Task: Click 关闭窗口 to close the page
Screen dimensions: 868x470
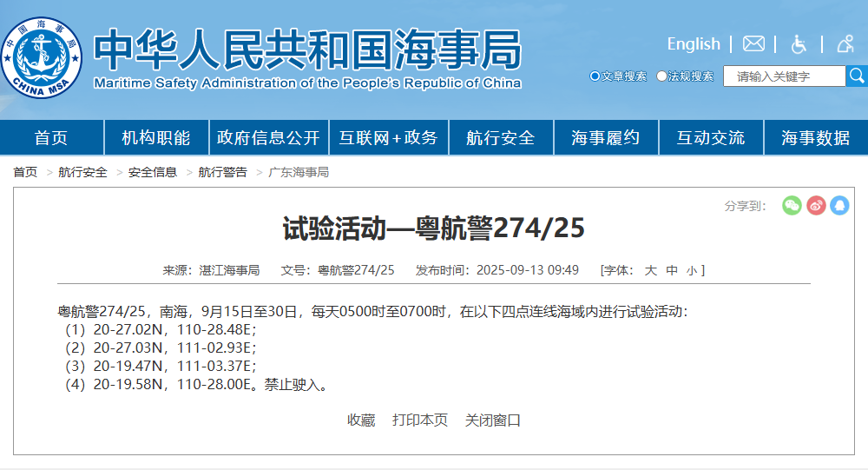Action: coord(493,420)
